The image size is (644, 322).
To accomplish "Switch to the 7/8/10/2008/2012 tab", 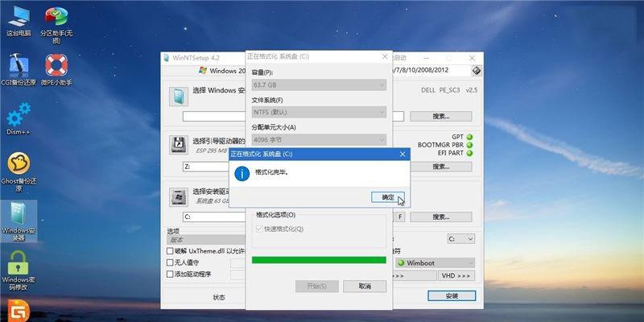I will coord(420,70).
